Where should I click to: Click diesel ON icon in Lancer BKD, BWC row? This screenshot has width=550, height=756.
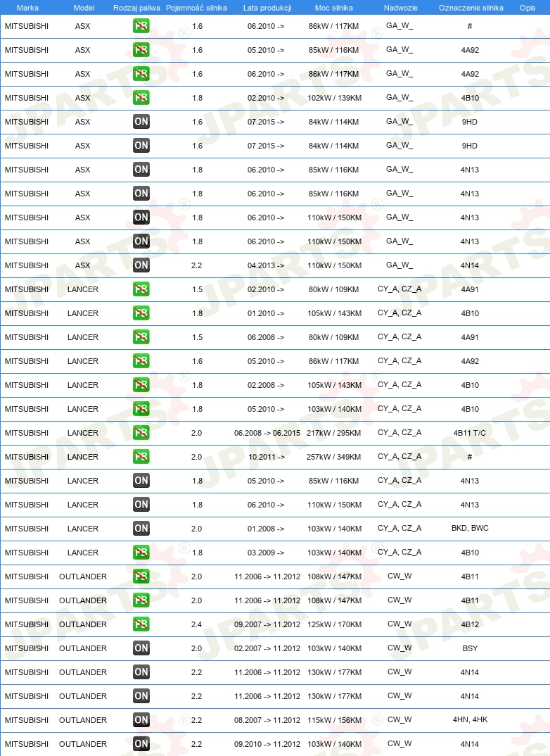(x=141, y=529)
